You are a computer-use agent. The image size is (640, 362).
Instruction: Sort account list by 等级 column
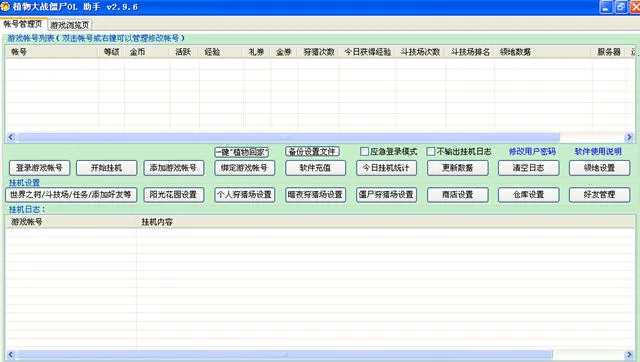coord(111,52)
